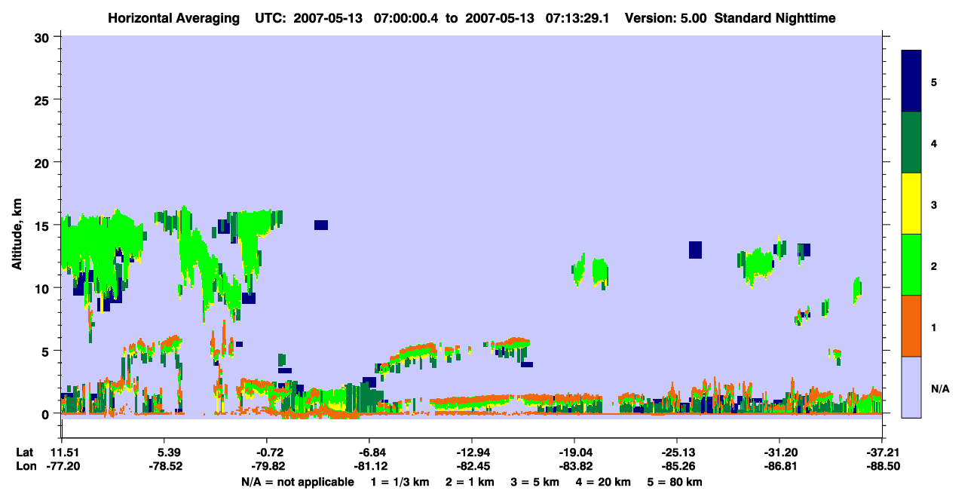Image resolution: width=980 pixels, height=503 pixels.
Task: Click the bright green color bar segment labeled 2
Action: 911,265
